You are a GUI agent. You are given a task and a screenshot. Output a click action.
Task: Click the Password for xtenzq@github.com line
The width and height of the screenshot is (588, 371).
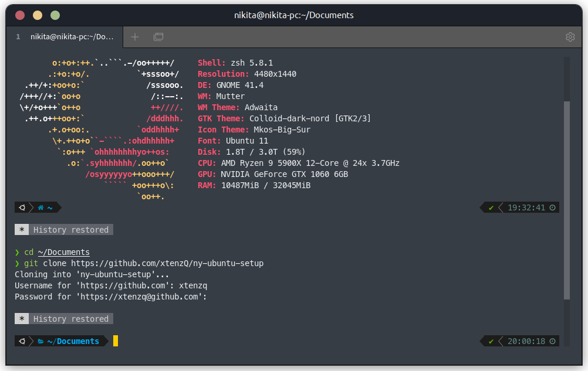coord(111,297)
